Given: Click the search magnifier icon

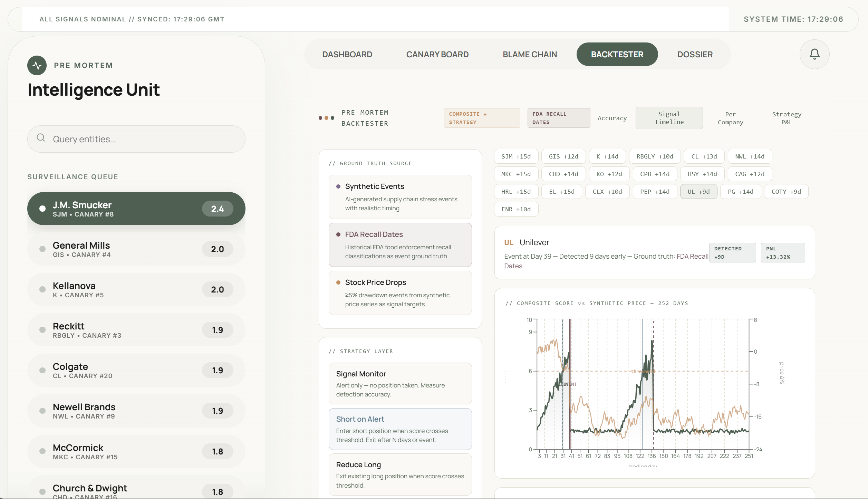Looking at the screenshot, I should tap(41, 138).
